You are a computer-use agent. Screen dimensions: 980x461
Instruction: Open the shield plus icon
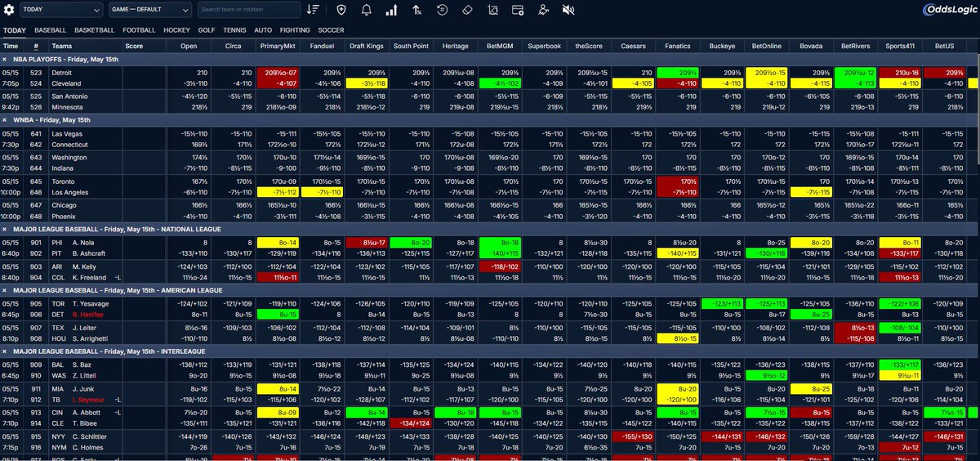341,10
